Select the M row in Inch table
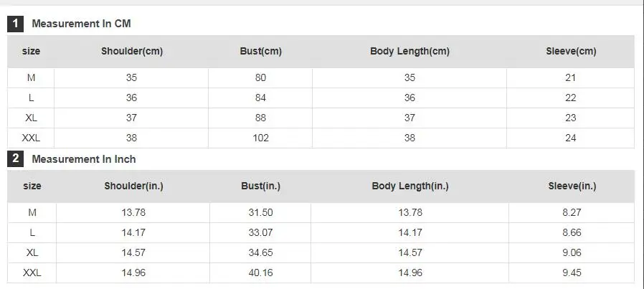 (321, 213)
